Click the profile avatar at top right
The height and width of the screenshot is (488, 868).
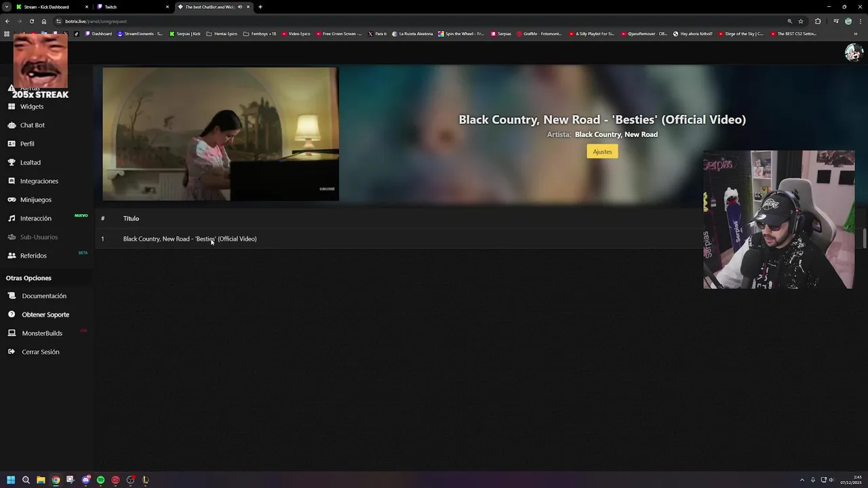pyautogui.click(x=854, y=52)
